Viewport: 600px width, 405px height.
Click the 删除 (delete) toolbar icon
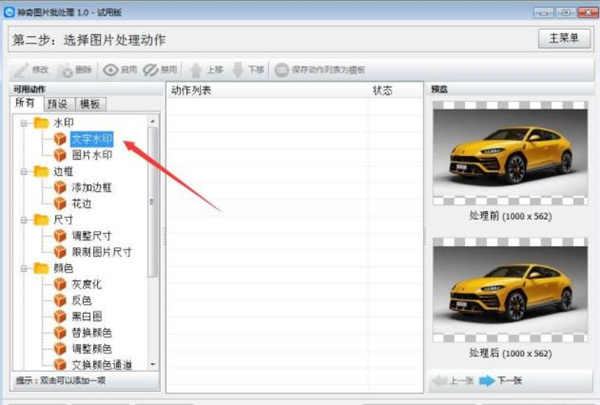tap(67, 70)
